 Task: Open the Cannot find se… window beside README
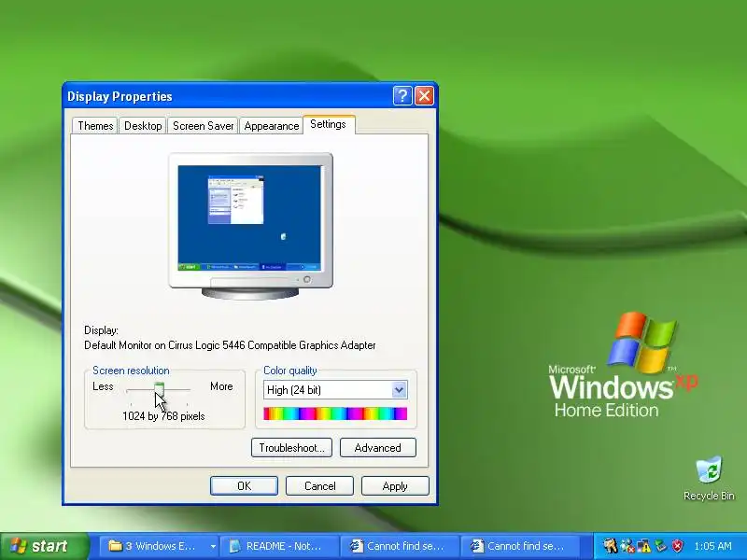(x=400, y=546)
